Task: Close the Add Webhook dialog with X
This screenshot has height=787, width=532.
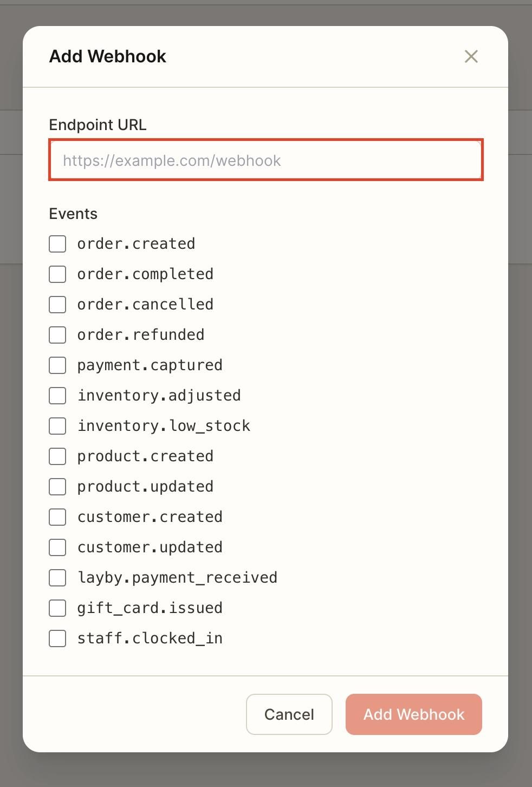Action: pos(471,56)
